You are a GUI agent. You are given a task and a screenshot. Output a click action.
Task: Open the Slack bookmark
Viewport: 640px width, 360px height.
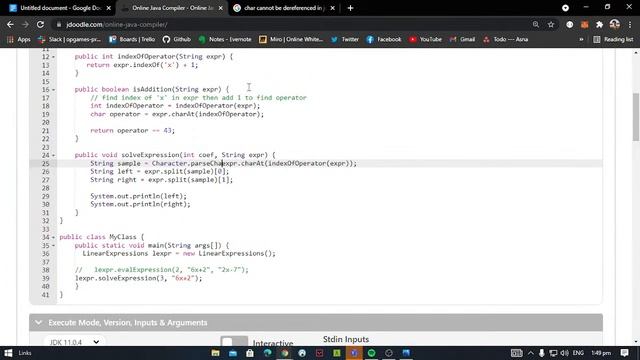(x=69, y=39)
